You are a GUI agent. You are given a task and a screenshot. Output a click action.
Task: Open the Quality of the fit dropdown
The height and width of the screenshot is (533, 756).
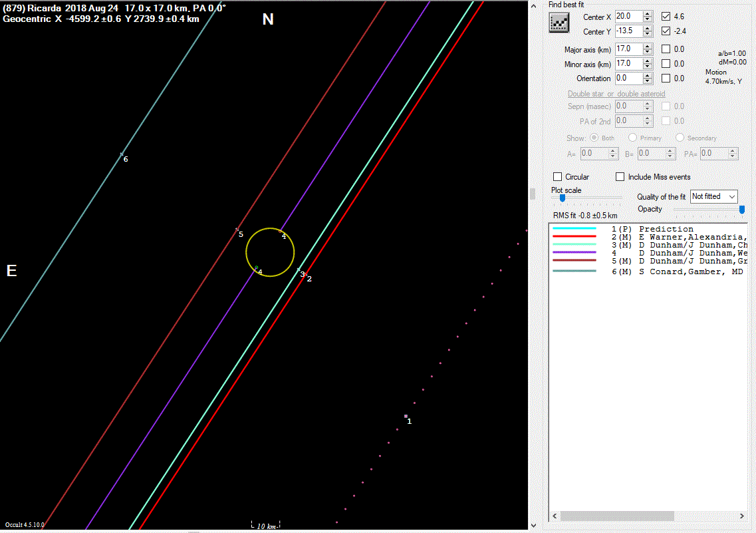[x=713, y=196]
